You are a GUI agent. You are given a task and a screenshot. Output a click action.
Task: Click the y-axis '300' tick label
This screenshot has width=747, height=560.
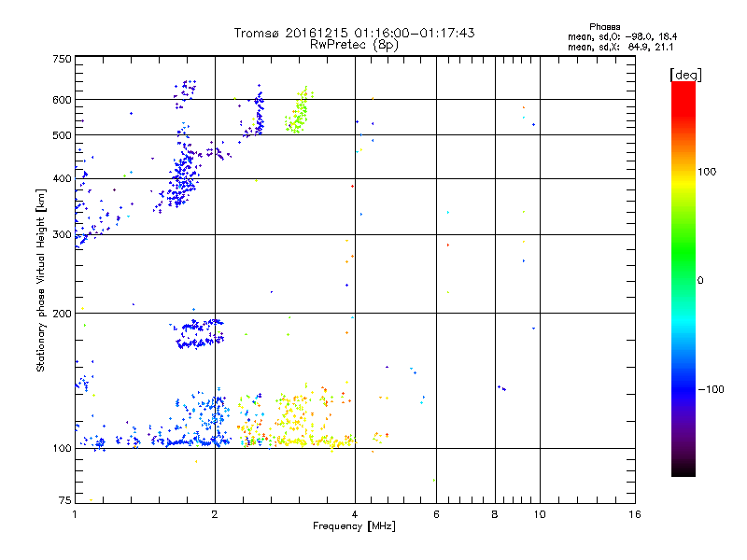62,235
